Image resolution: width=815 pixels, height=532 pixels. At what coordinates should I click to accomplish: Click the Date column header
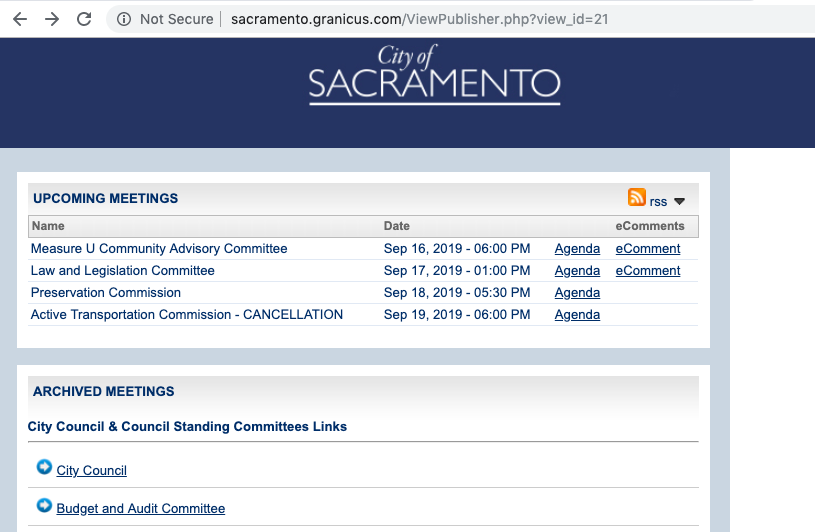point(397,226)
